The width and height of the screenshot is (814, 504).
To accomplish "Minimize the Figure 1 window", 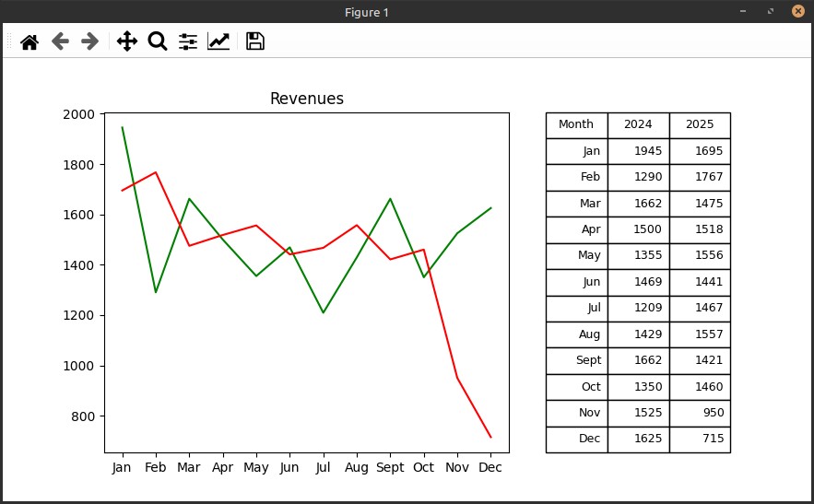I will (743, 11).
